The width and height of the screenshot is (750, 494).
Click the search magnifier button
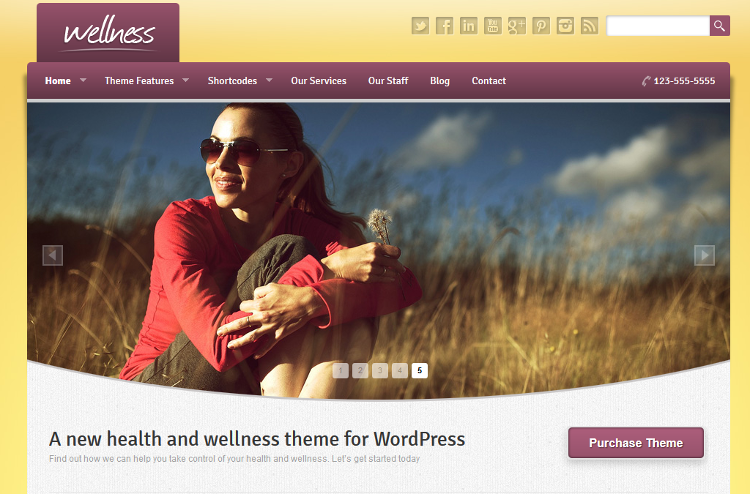tap(720, 26)
